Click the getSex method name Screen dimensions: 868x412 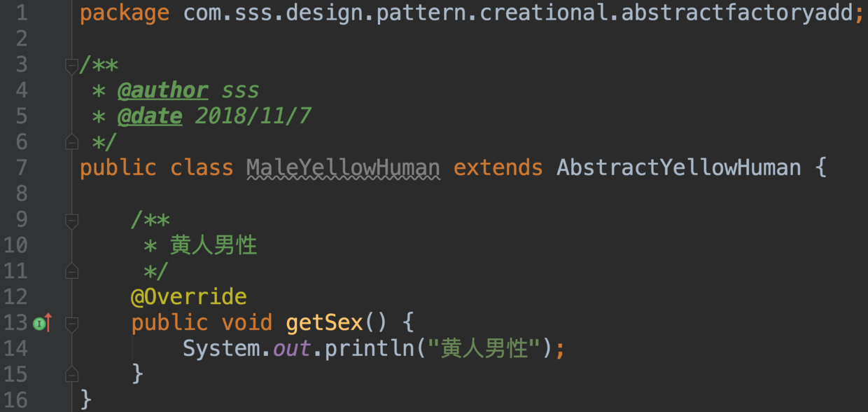(x=324, y=322)
